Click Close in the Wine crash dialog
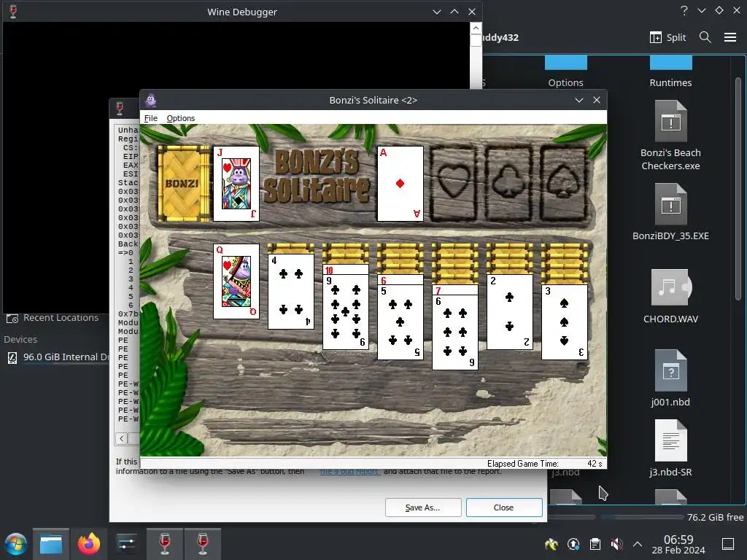This screenshot has width=747, height=560. (504, 507)
